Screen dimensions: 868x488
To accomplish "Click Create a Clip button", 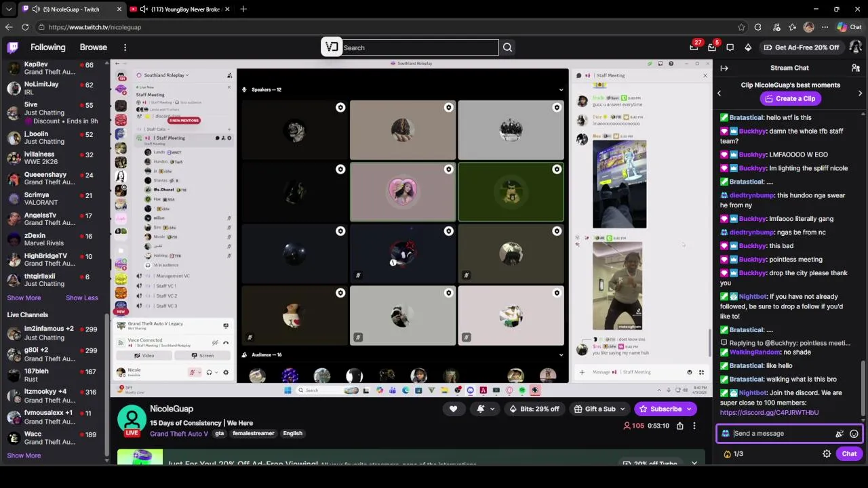I will [790, 98].
